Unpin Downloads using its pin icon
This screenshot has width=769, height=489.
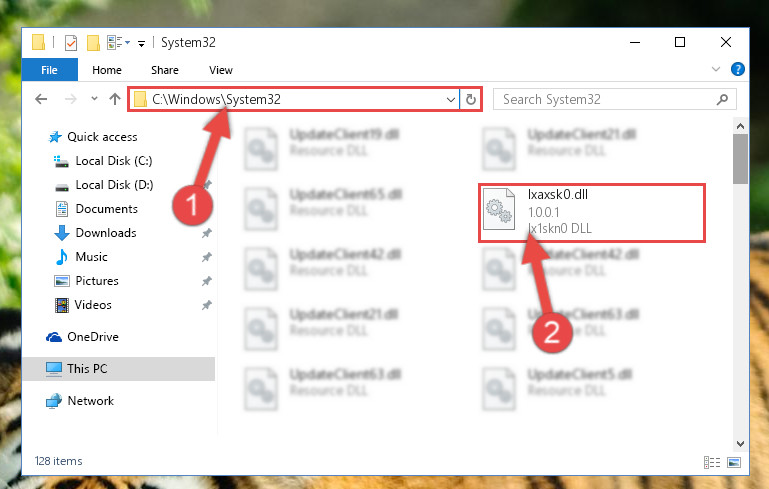207,233
